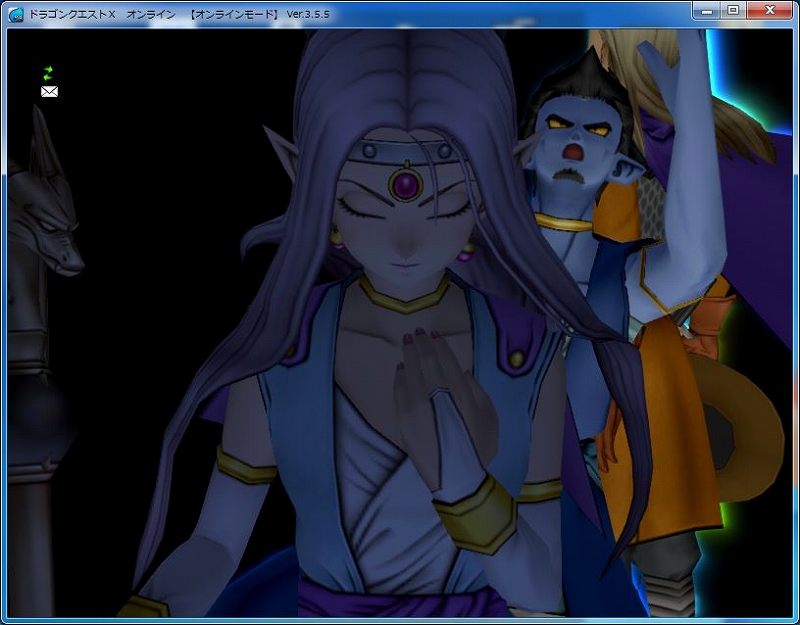Click the Dragon Quest X app icon in title bar
The width and height of the screenshot is (800, 625).
16,14
